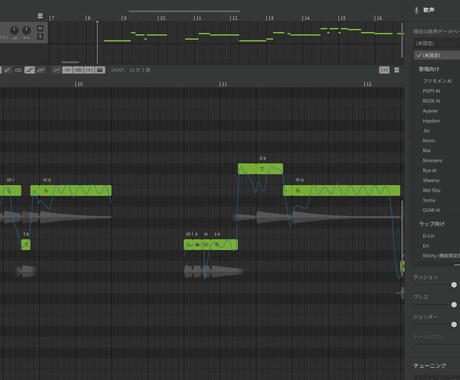Choose Wei Shu voice

tap(431, 190)
